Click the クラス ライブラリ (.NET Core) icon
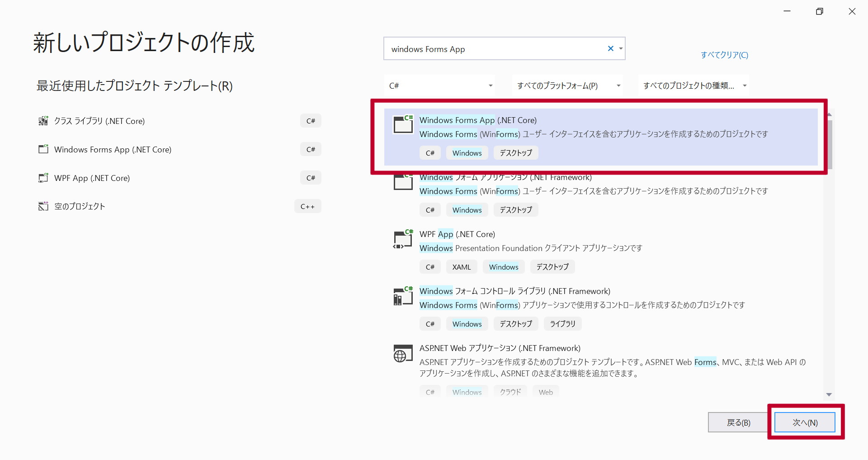 pyautogui.click(x=43, y=121)
